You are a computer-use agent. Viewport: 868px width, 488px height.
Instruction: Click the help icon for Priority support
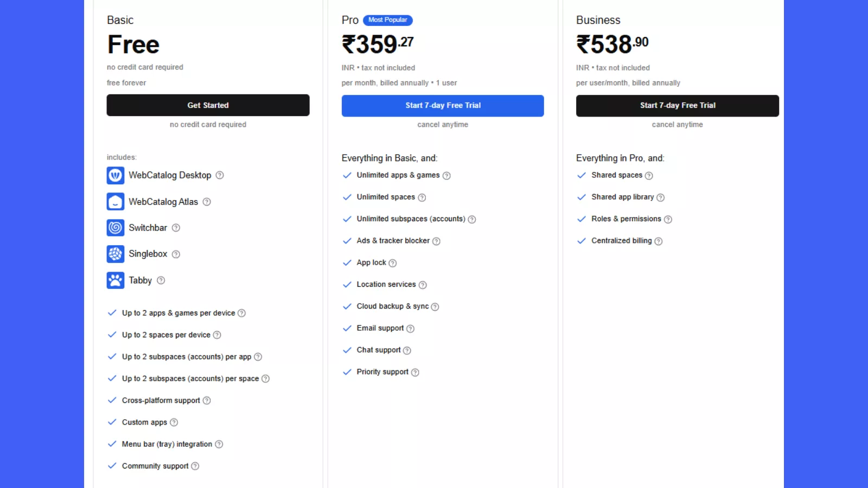[415, 372]
